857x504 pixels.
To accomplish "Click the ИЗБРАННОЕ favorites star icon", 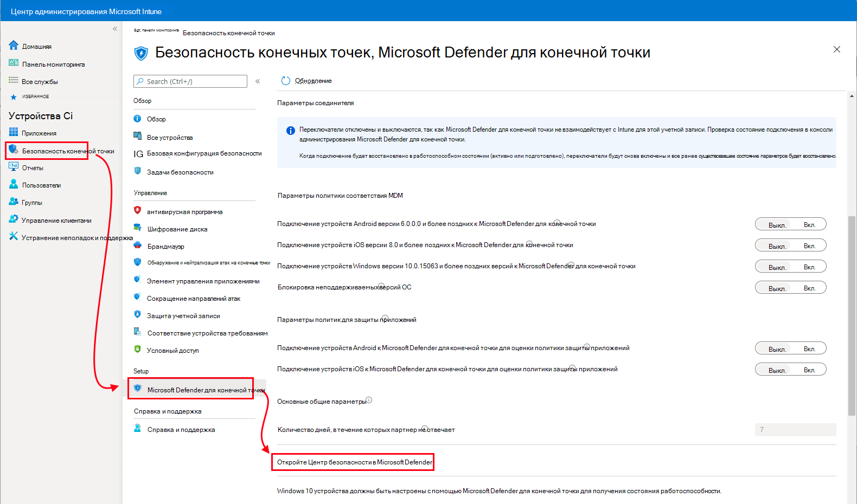I will (14, 97).
